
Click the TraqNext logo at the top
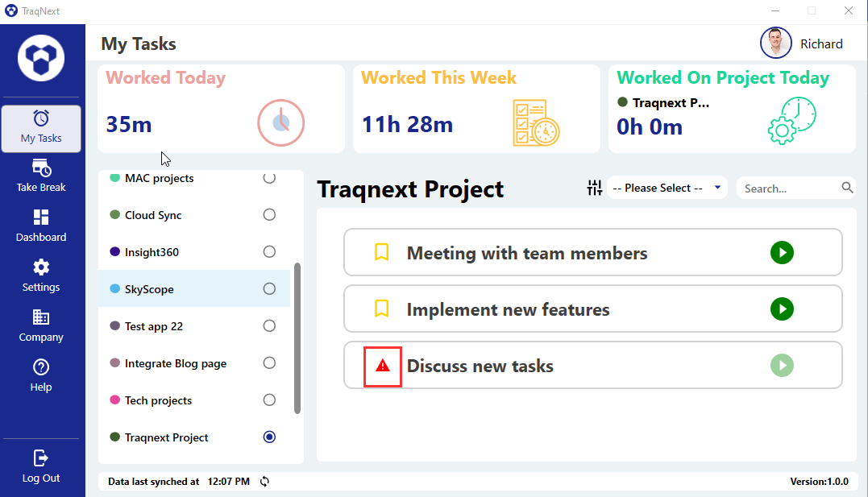40,57
